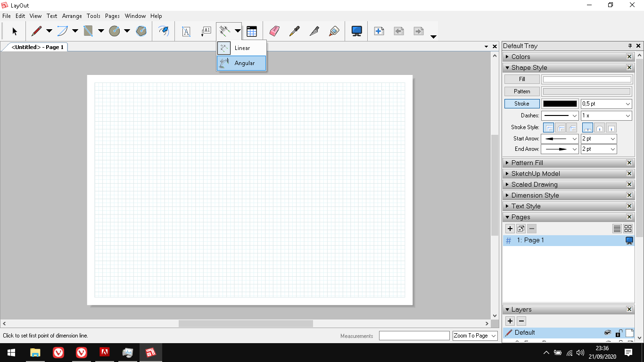Switch Pages panel to list view
The height and width of the screenshot is (362, 644).
[617, 229]
